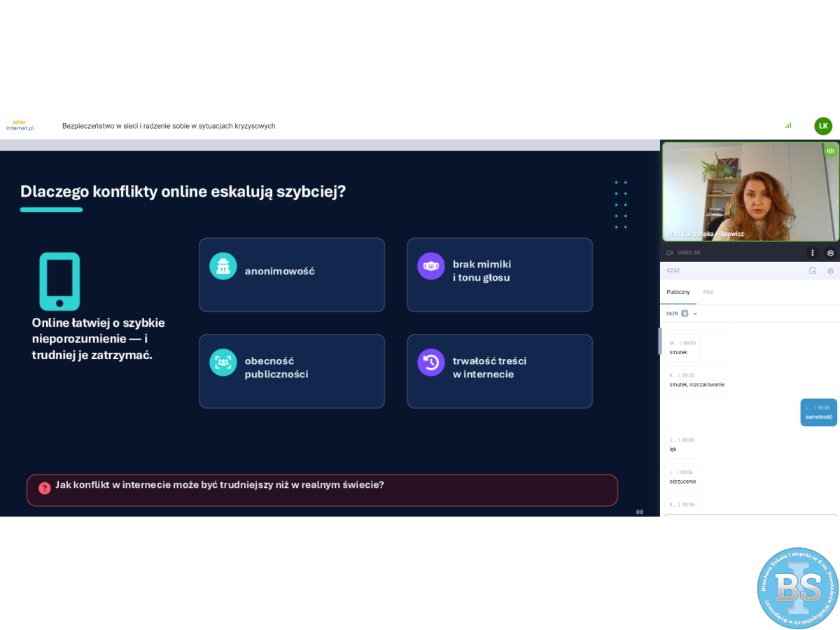Click the camera icon beside OKNO AV
The image size is (840, 630).
[670, 253]
